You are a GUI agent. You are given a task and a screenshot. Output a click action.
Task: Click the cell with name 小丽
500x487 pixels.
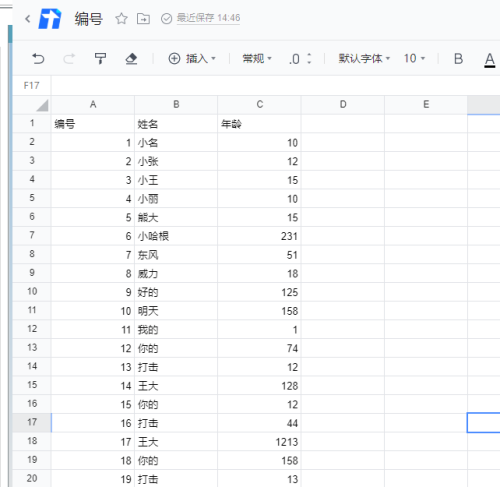tap(176, 199)
